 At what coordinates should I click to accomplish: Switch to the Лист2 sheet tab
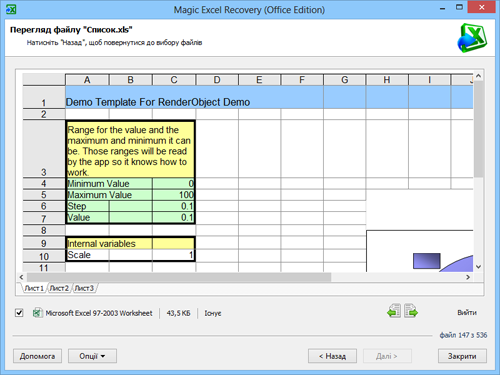click(x=59, y=288)
